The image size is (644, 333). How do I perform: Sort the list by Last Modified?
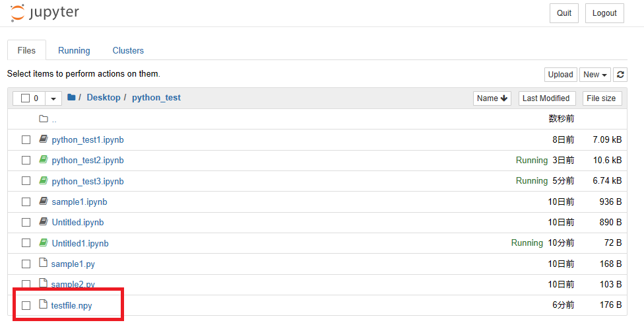click(547, 98)
